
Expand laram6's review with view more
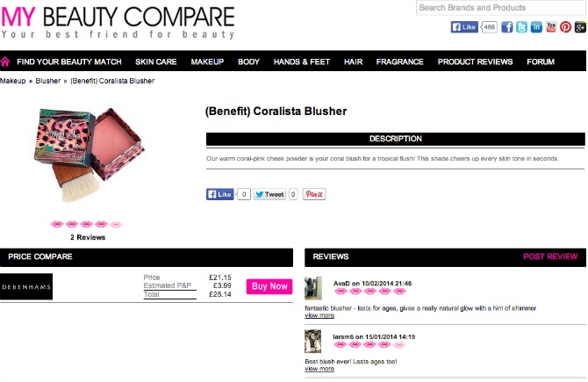pos(319,369)
